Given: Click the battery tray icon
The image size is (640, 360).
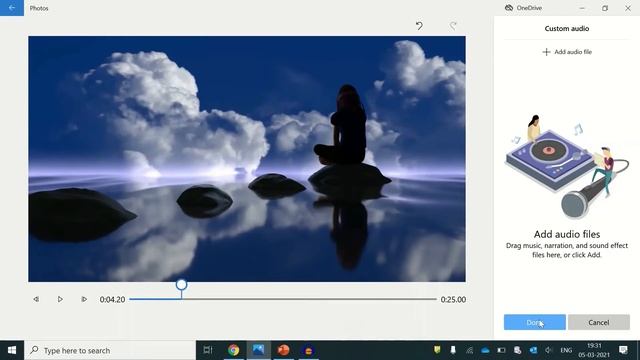Looking at the screenshot, I should point(501,350).
